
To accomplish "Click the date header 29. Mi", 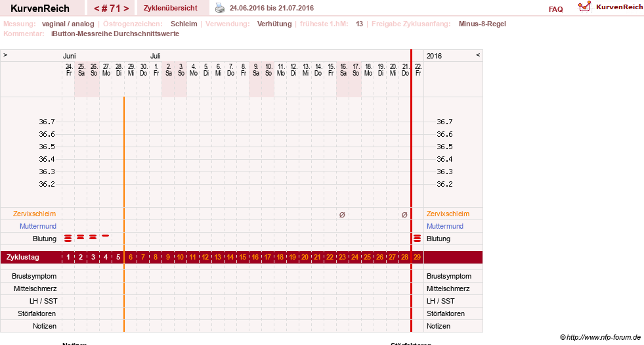I will click(x=131, y=70).
